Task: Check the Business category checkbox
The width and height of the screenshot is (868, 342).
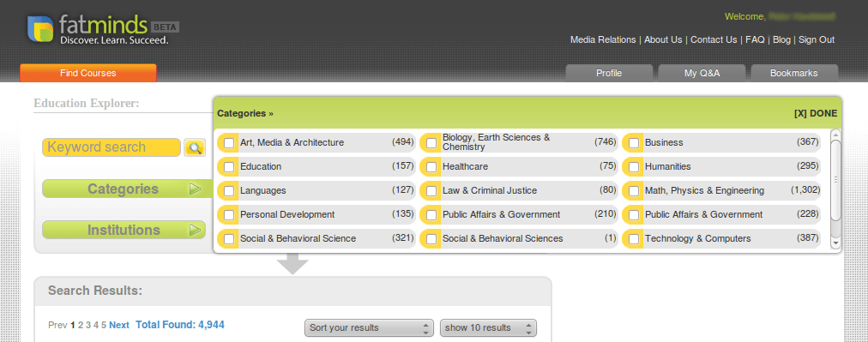Action: (x=634, y=143)
